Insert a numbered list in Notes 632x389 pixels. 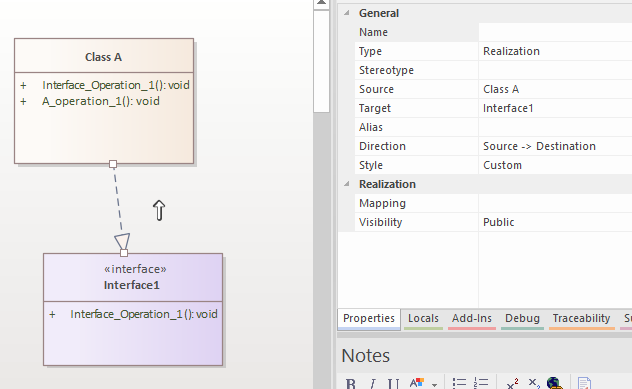coord(481,383)
